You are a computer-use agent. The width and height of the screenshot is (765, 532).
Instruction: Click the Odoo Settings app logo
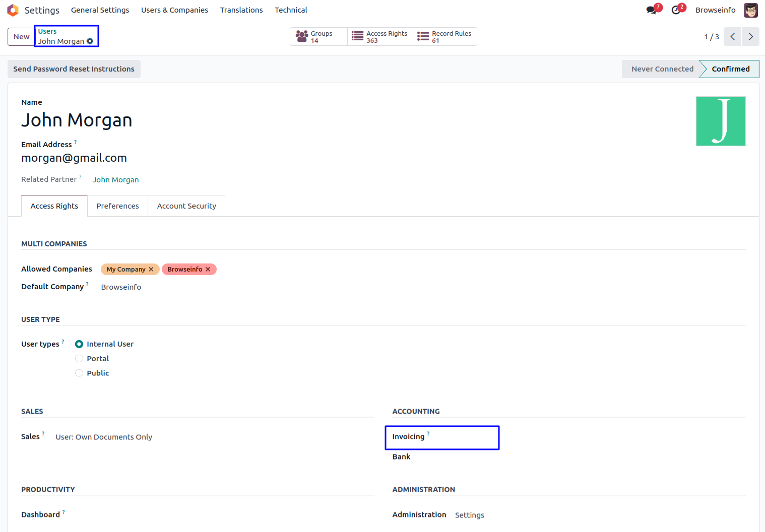(13, 10)
